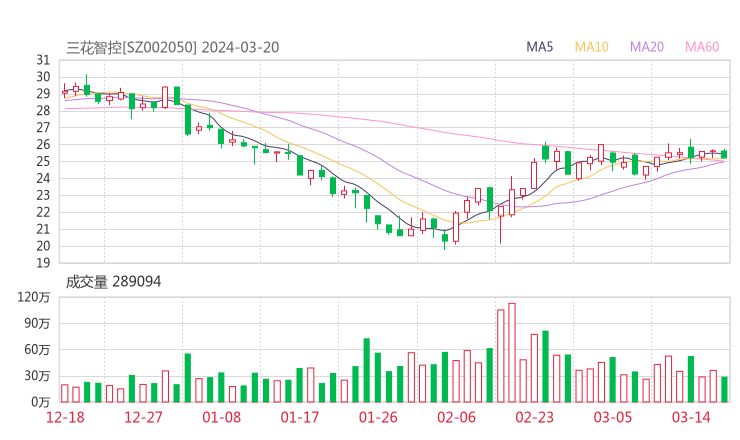
Task: Click the 成交量 289094 volume label
Action: click(113, 282)
